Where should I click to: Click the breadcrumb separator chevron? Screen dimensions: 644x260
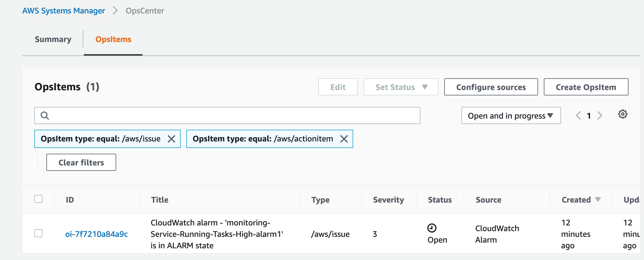(115, 11)
